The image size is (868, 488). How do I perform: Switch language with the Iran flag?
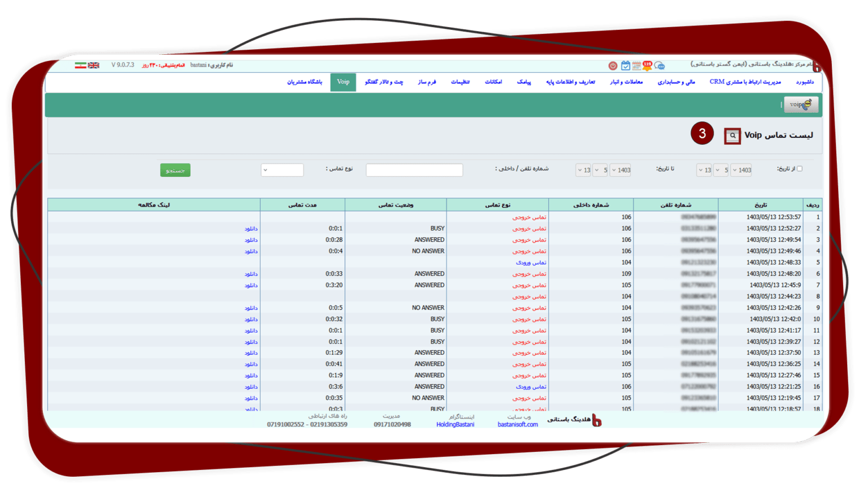click(x=81, y=66)
